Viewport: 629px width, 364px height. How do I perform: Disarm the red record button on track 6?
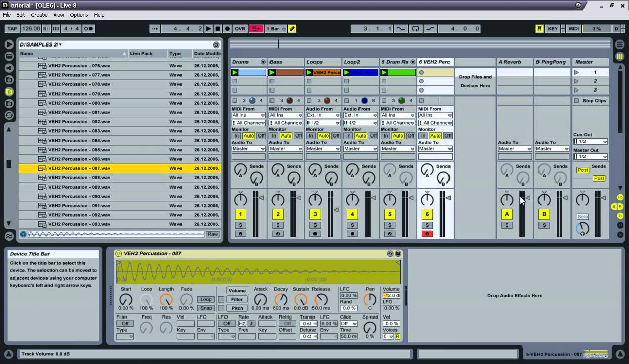click(427, 234)
